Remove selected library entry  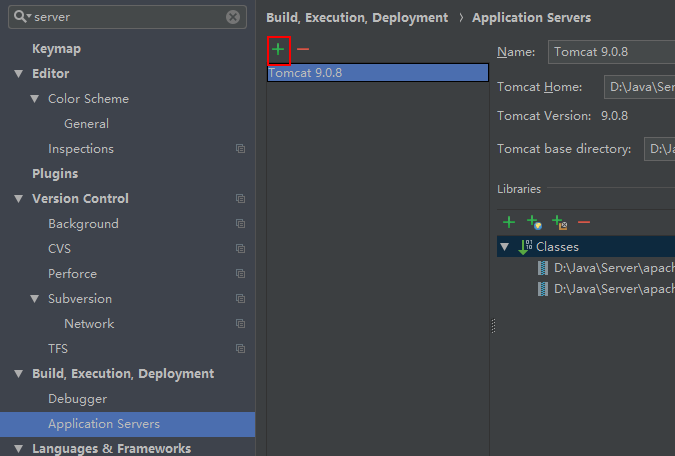[584, 222]
